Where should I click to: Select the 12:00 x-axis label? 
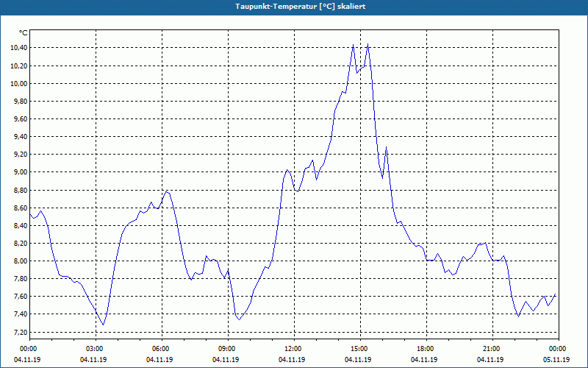(x=294, y=349)
